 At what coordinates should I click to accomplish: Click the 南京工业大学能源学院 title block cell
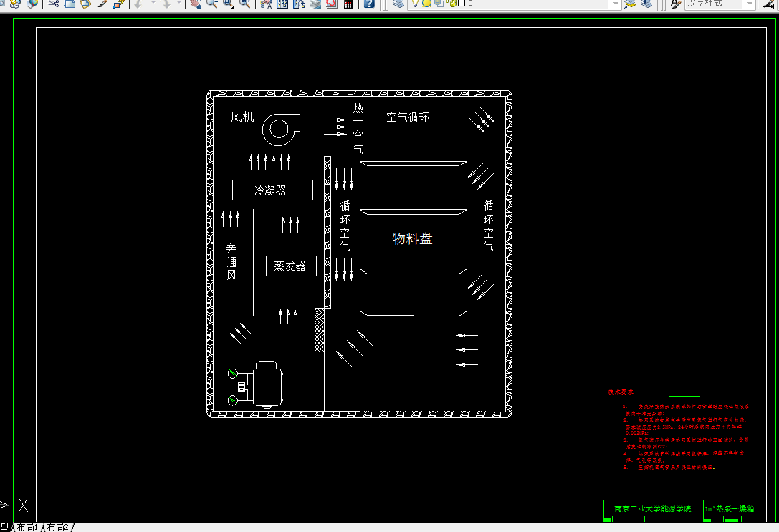pos(653,508)
